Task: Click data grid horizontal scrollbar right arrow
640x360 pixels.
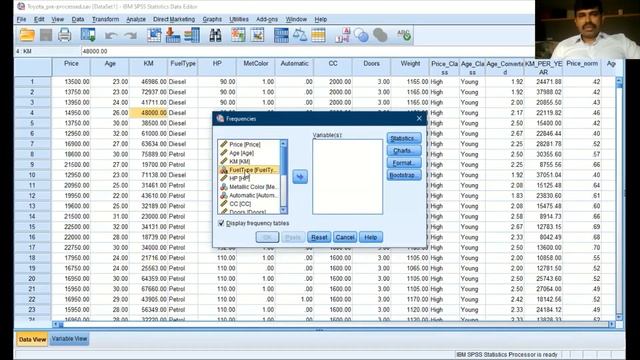Action: point(611,324)
